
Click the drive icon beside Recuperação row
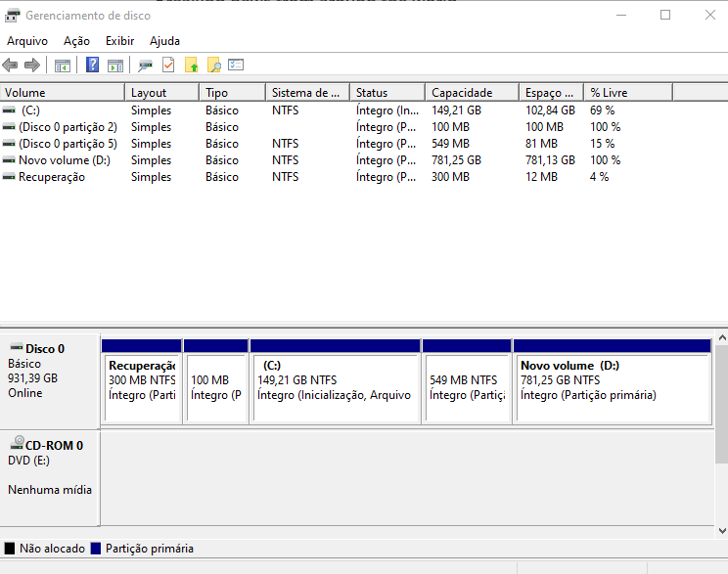point(9,177)
